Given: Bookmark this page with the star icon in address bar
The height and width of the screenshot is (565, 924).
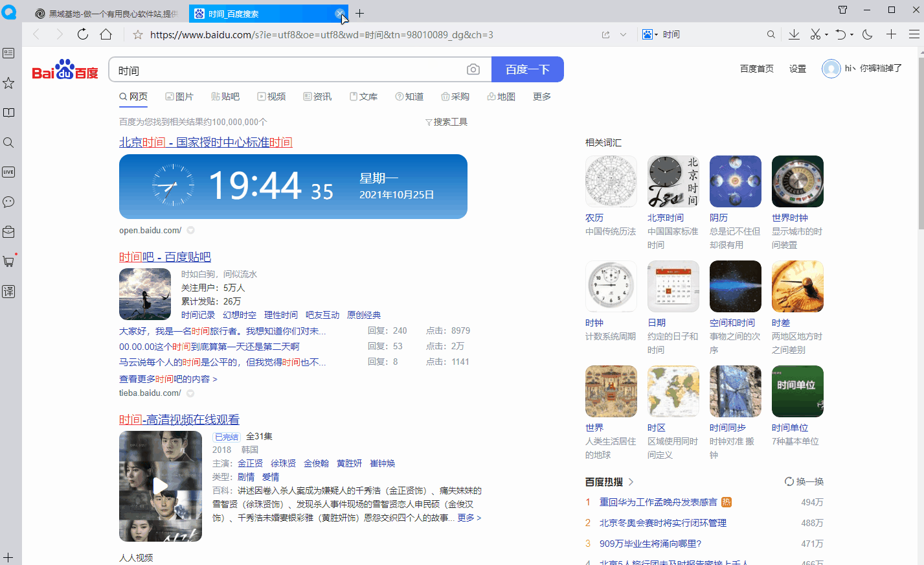Looking at the screenshot, I should tap(138, 35).
